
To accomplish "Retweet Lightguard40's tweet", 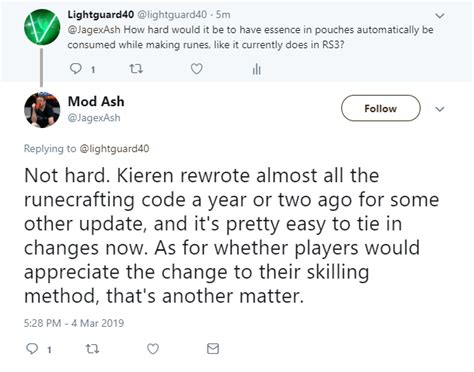I will click(136, 69).
